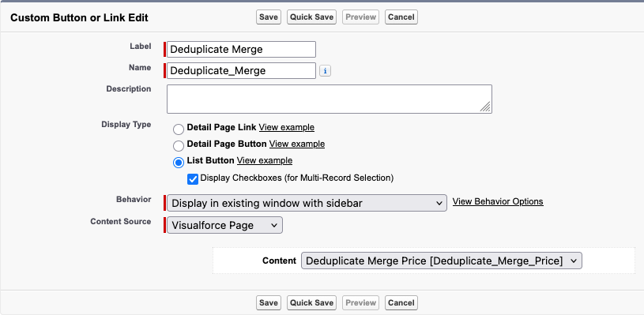Click the bottom Cancel button
Screen dimensions: 644x315
[x=401, y=303]
